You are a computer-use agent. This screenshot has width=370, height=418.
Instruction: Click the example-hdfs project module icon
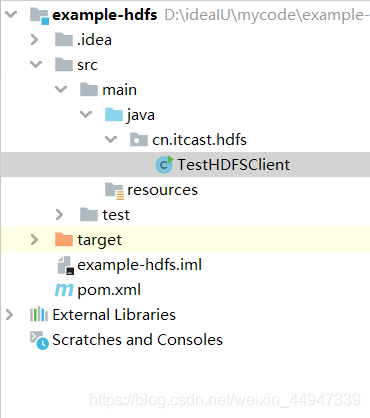[39, 16]
